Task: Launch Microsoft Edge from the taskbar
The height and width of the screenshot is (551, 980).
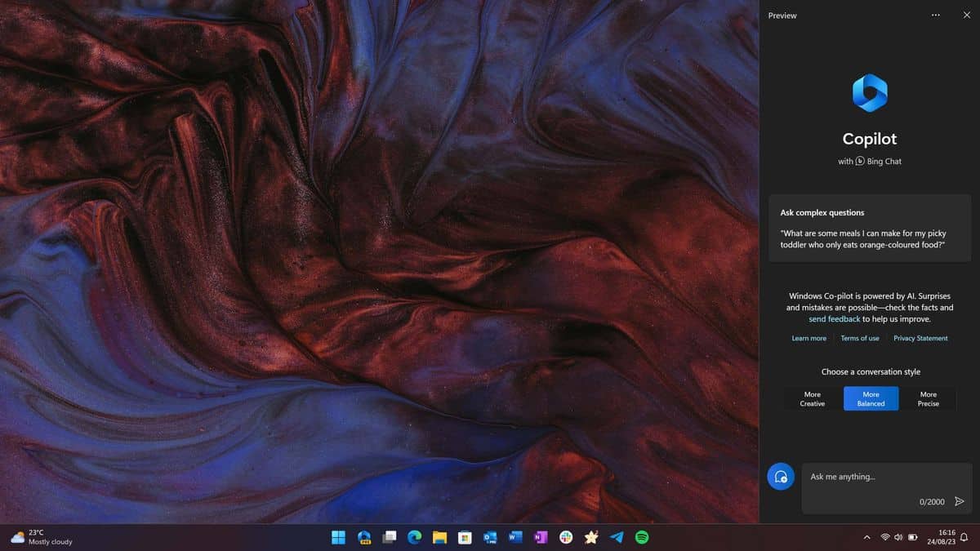Action: tap(414, 537)
